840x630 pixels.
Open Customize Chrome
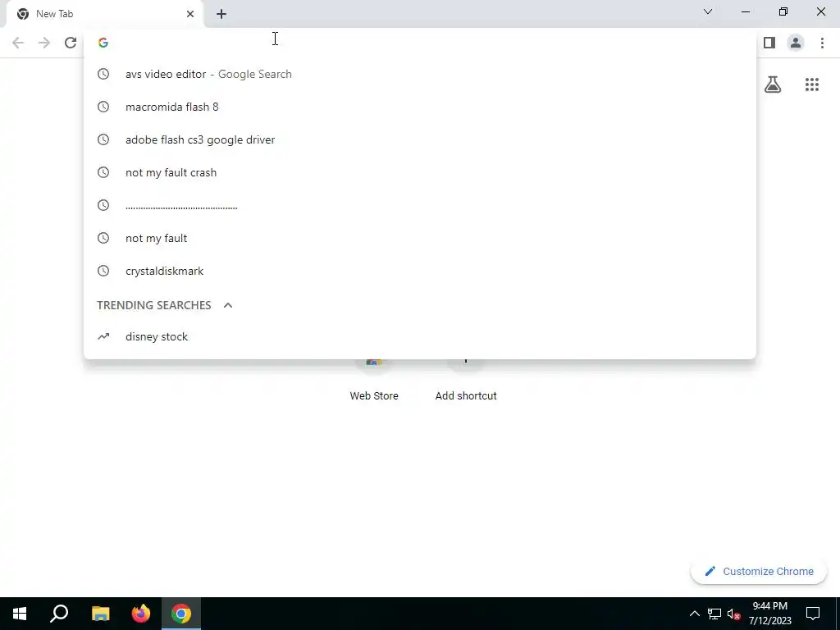pos(759,571)
